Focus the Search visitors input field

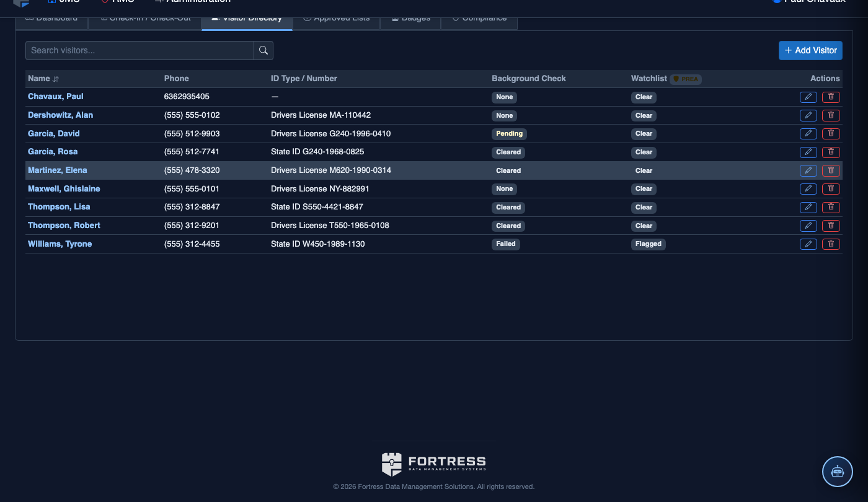(x=139, y=50)
